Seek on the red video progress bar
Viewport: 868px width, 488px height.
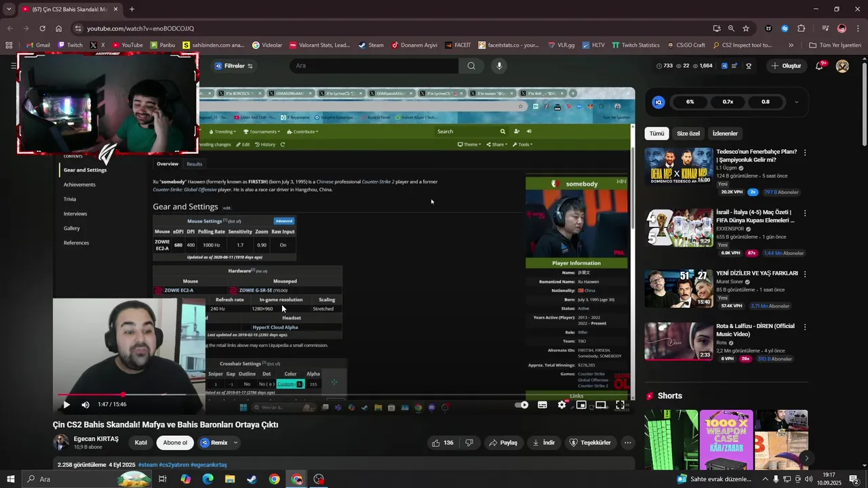coord(344,394)
